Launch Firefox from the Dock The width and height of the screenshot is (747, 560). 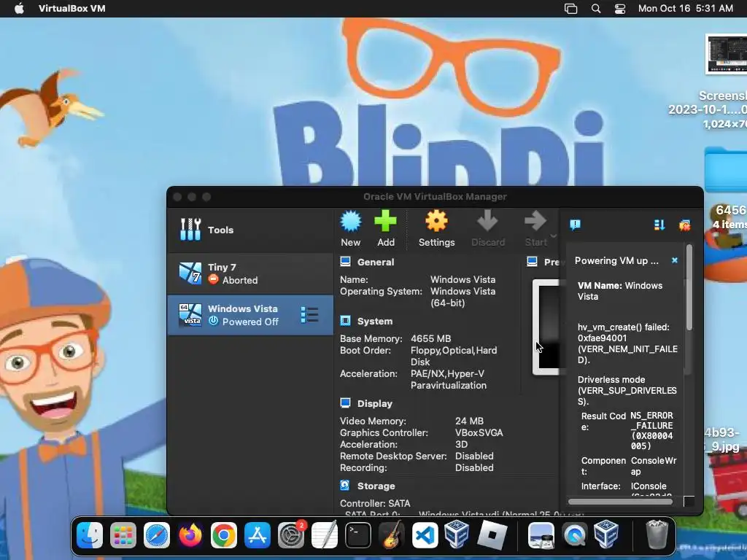[x=190, y=535]
